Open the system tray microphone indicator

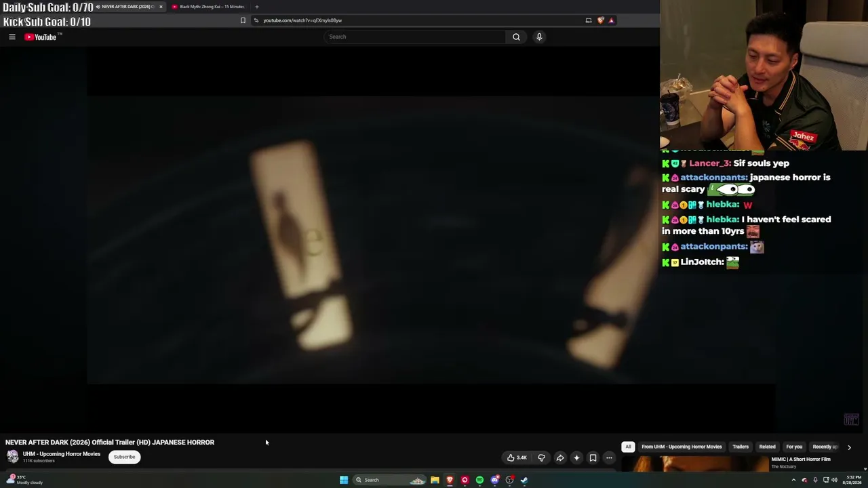point(815,480)
